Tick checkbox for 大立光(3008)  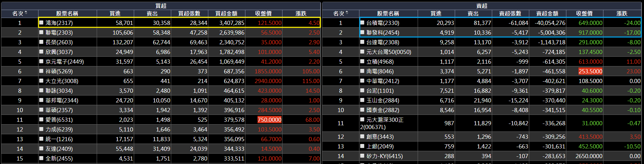[42, 81]
